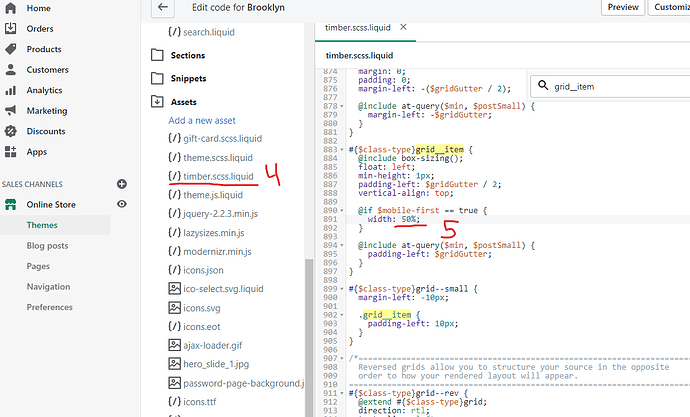Switch to timber.scss.liquid tab
The height and width of the screenshot is (417, 690).
pos(358,28)
